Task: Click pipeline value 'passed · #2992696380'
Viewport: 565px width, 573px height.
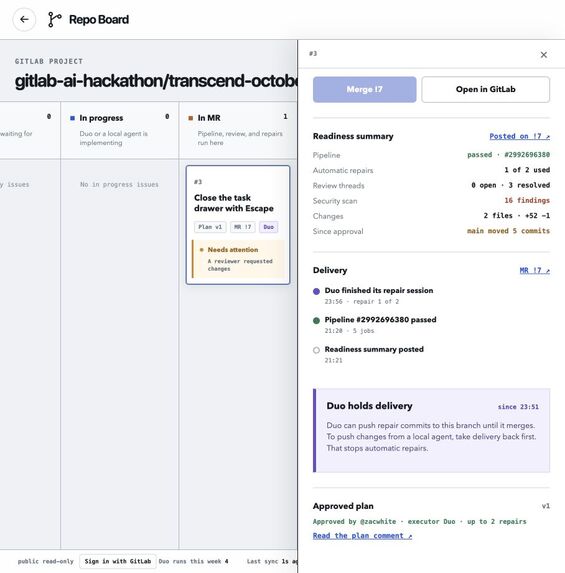Action: tap(508, 155)
